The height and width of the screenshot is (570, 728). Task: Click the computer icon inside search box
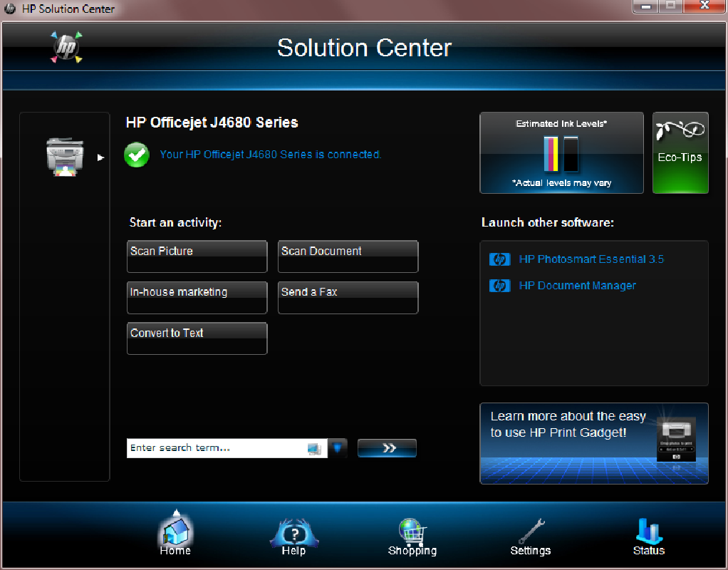coord(314,449)
